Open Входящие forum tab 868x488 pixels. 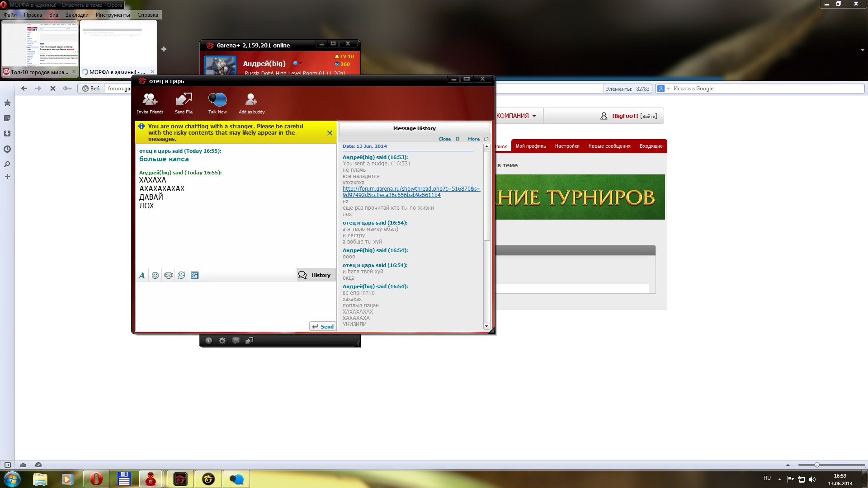click(651, 146)
